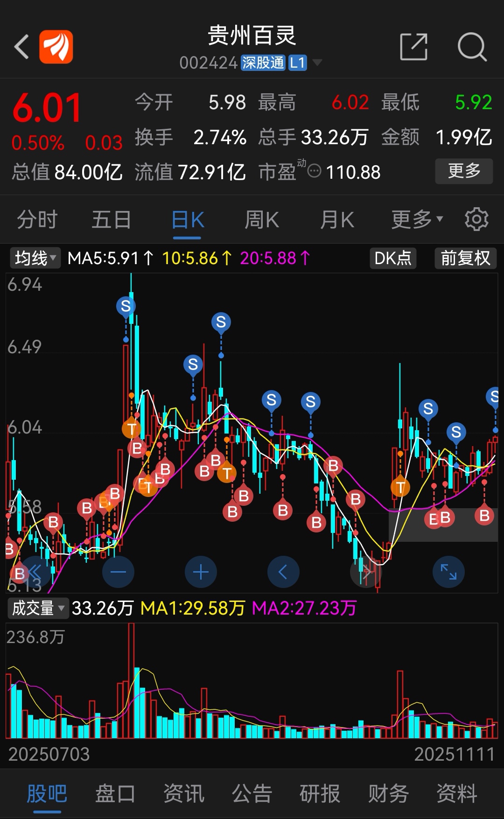Tap the 更多 button in quote panel
Screen dimensions: 504x819
pos(464,171)
